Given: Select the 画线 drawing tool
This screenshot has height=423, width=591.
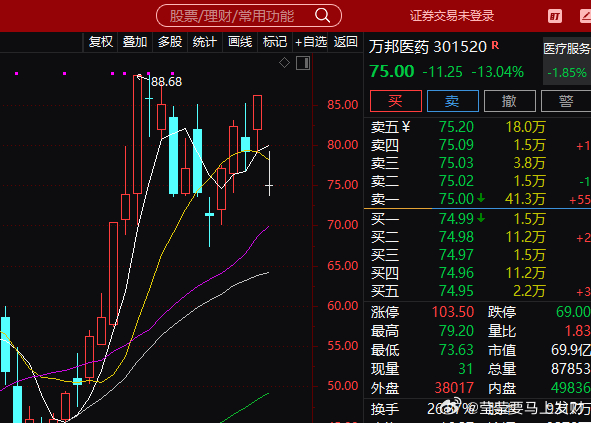Looking at the screenshot, I should pyautogui.click(x=240, y=41).
